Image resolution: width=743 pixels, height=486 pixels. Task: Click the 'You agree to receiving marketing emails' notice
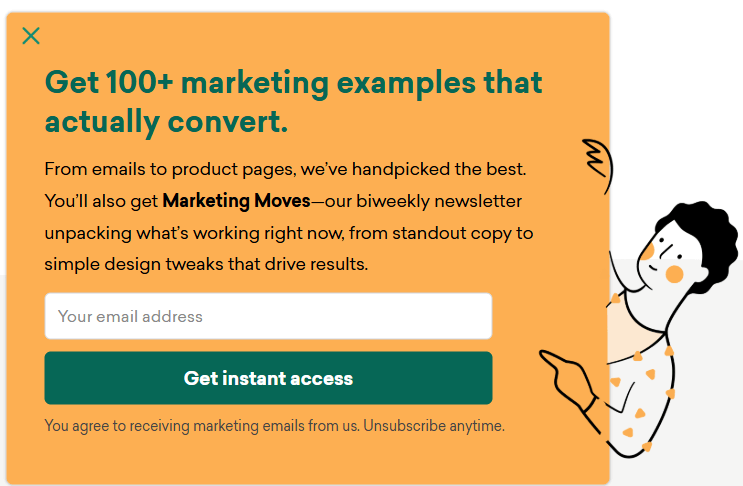[202, 426]
